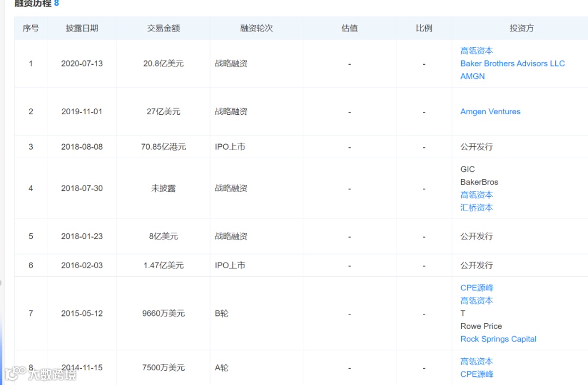Open the Amgen Ventures investor link
The width and height of the screenshot is (588, 385).
(490, 111)
